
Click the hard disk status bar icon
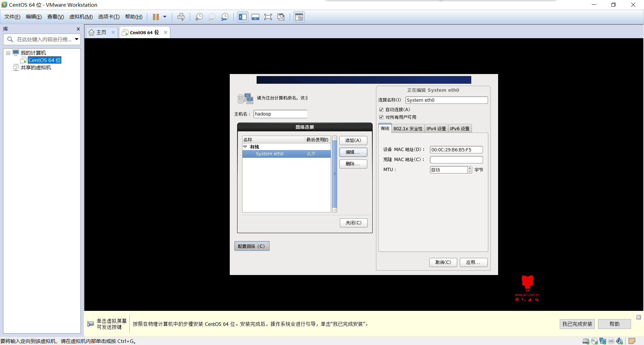(x=586, y=341)
